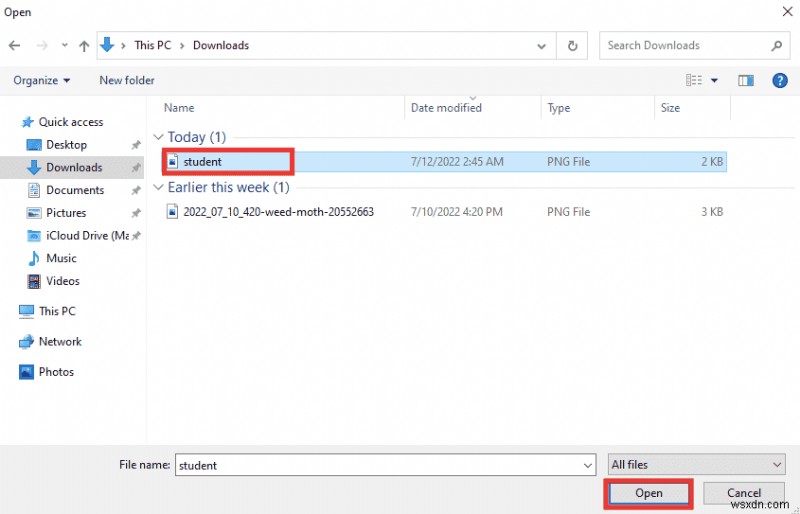Open iCloud Drive in the sidebar
This screenshot has width=800, height=514.
click(87, 235)
